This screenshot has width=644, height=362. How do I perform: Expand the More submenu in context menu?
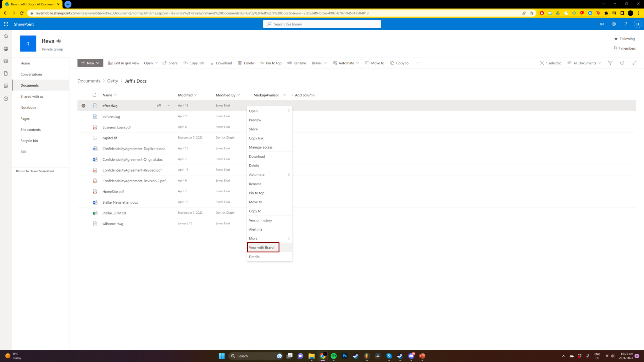pyautogui.click(x=269, y=238)
